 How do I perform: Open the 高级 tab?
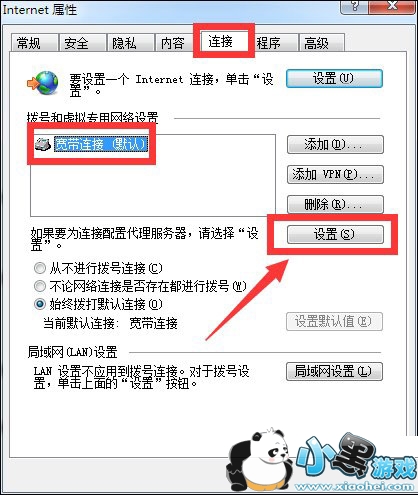click(x=316, y=43)
